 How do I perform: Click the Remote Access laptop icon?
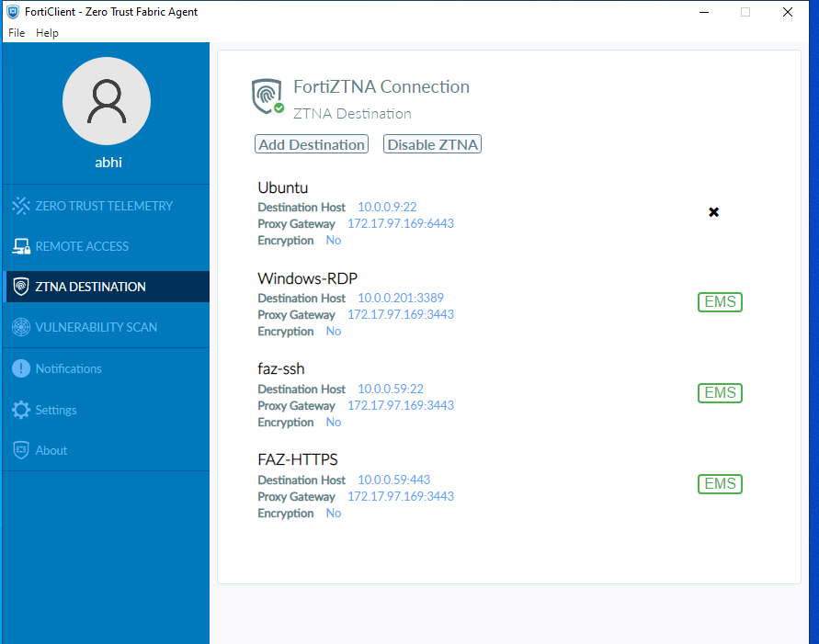coord(21,246)
